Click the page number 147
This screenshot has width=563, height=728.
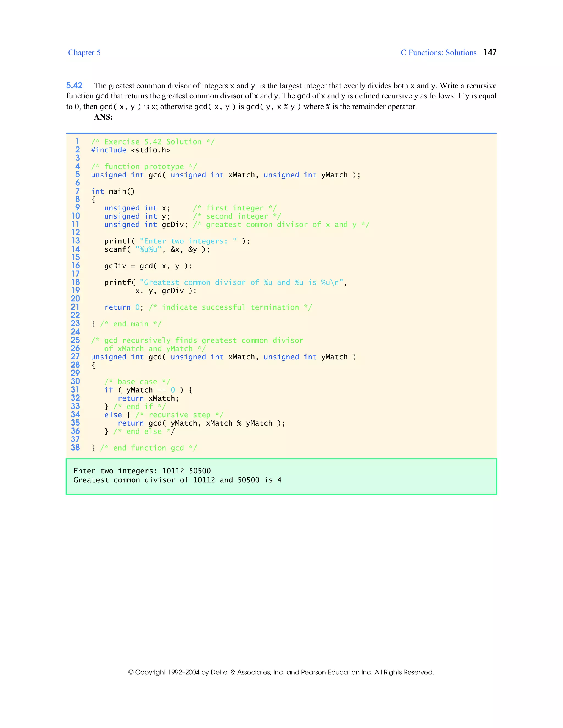490,52
